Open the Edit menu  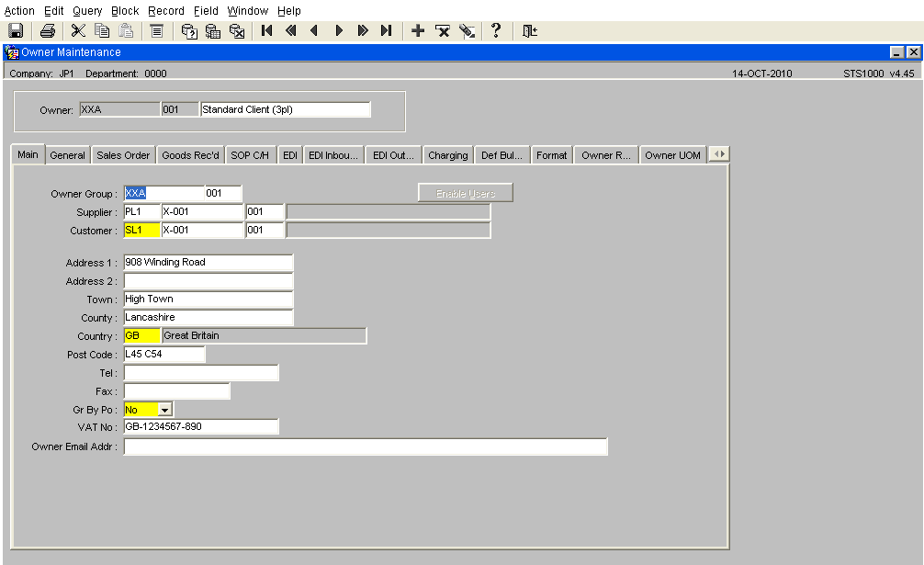click(53, 11)
